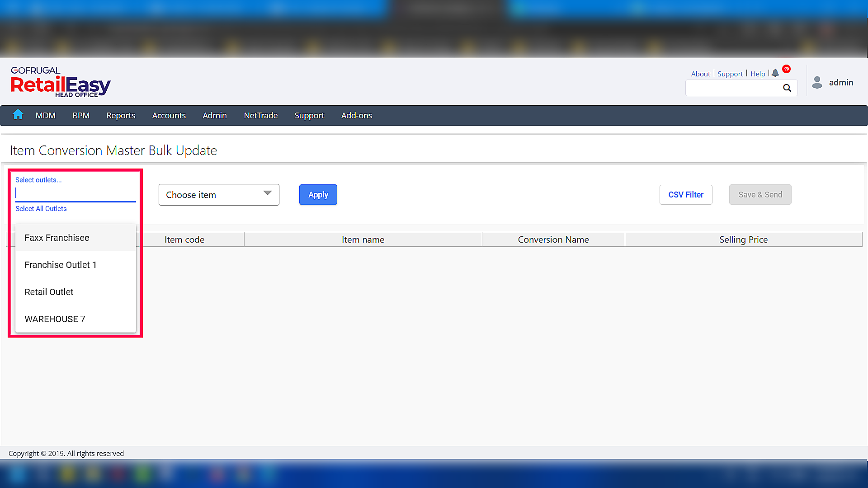Open the notifications bell icon

click(x=775, y=73)
